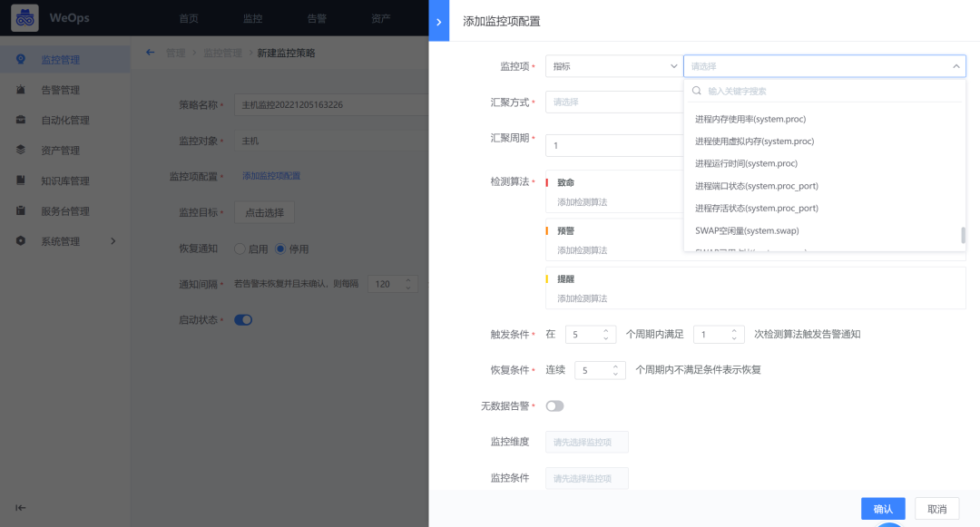The height and width of the screenshot is (527, 980).
Task: Collapse the side panel with blue chevron
Action: coord(439,21)
